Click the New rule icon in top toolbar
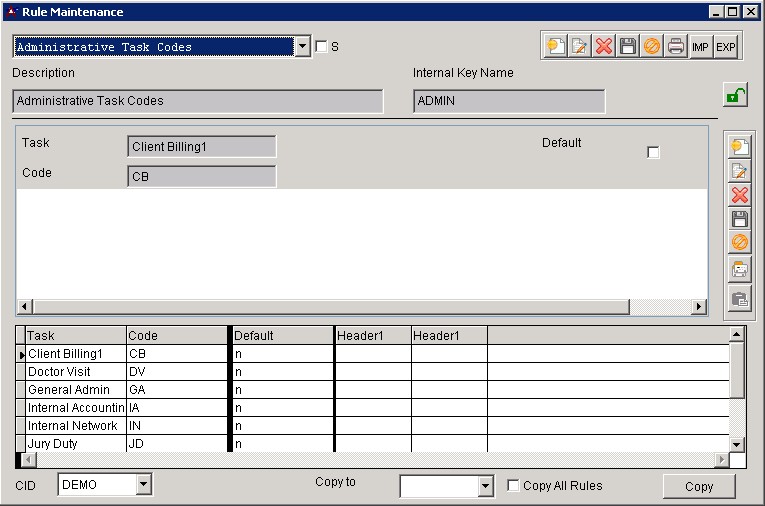This screenshot has height=506, width=765. (x=555, y=46)
